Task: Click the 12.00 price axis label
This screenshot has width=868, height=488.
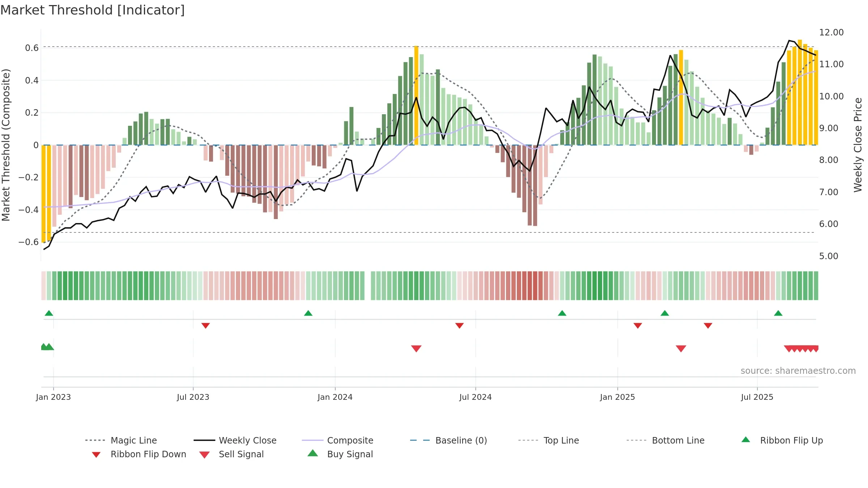Action: pyautogui.click(x=831, y=32)
